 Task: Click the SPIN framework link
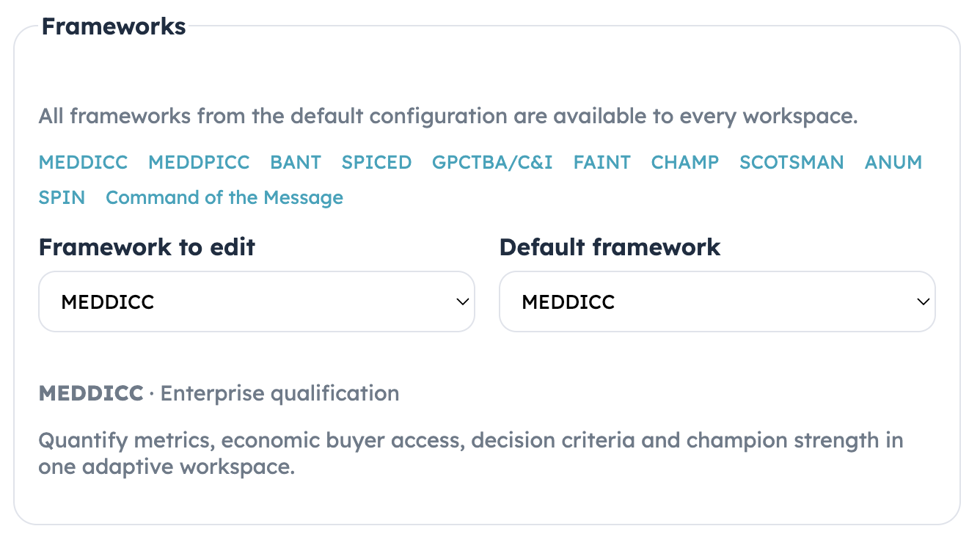point(62,197)
